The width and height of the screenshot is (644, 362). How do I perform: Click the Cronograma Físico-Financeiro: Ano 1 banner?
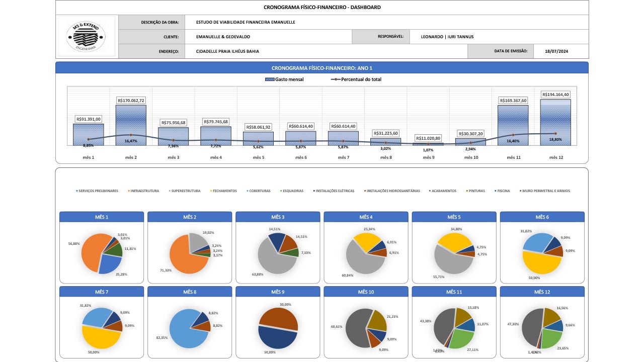click(x=321, y=68)
